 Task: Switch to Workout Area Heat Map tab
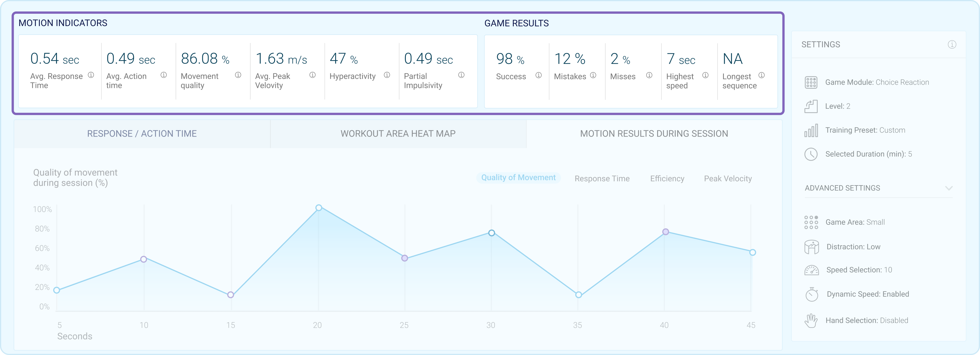(398, 133)
